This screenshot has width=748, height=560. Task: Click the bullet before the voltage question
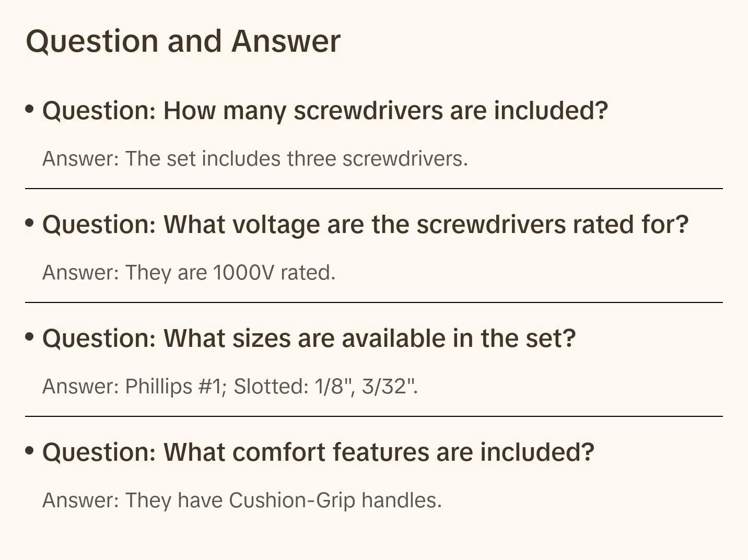30,223
